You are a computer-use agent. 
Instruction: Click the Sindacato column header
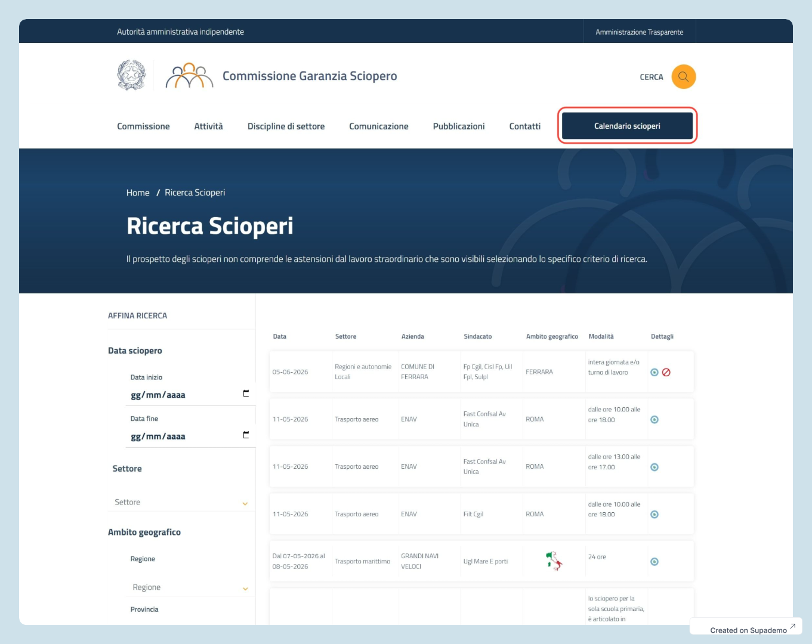tap(478, 336)
